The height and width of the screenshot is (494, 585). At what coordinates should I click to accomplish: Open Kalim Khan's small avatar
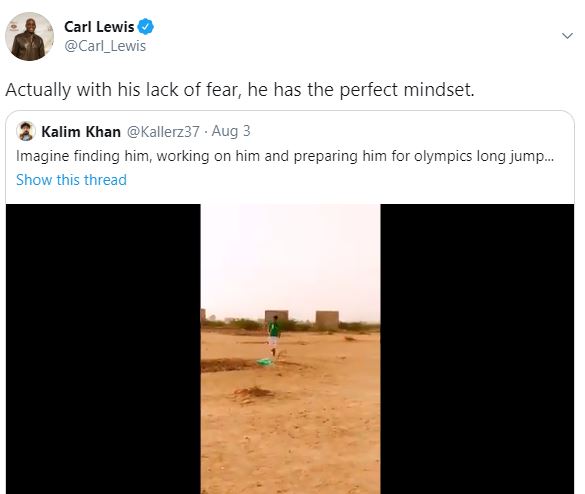click(x=26, y=131)
